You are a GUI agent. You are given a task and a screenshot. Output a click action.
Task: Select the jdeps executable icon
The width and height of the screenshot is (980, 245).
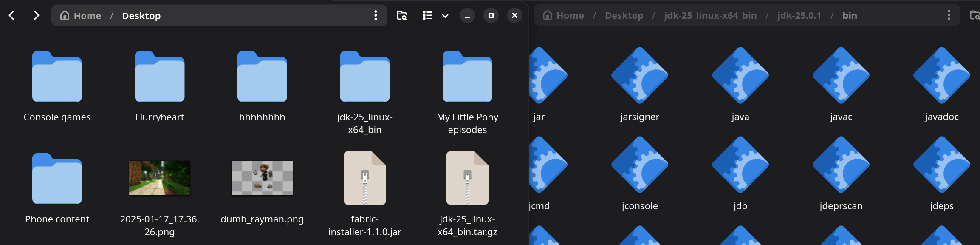click(942, 165)
